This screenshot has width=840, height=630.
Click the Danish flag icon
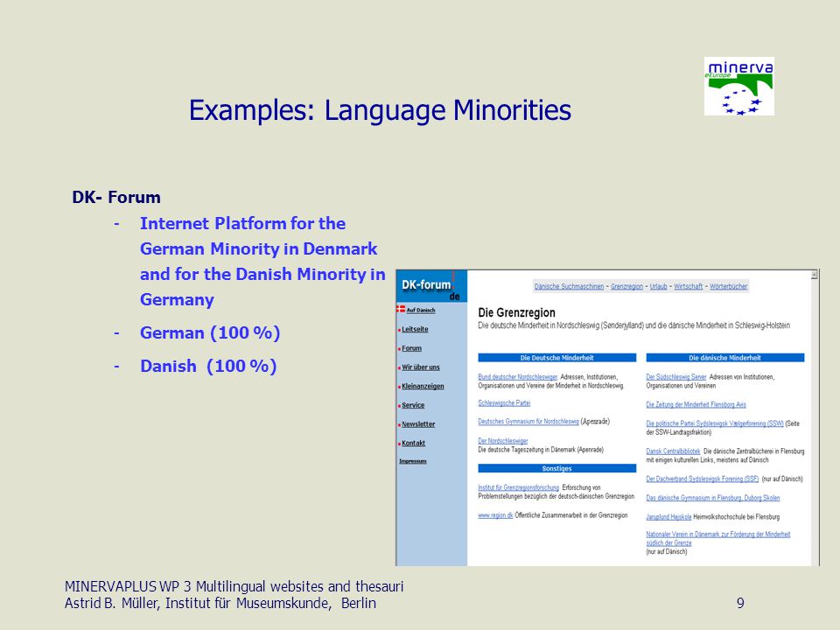tap(401, 309)
